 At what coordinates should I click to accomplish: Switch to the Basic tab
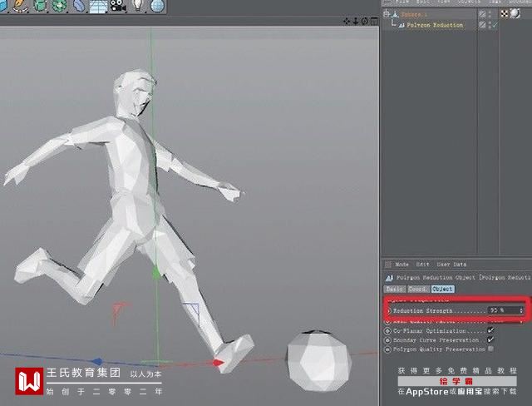pos(395,290)
